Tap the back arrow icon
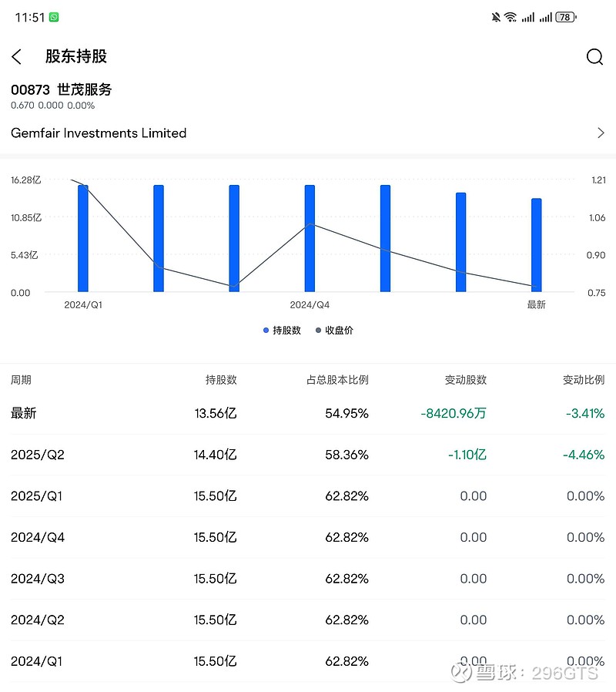This screenshot has width=616, height=692. 16,56
